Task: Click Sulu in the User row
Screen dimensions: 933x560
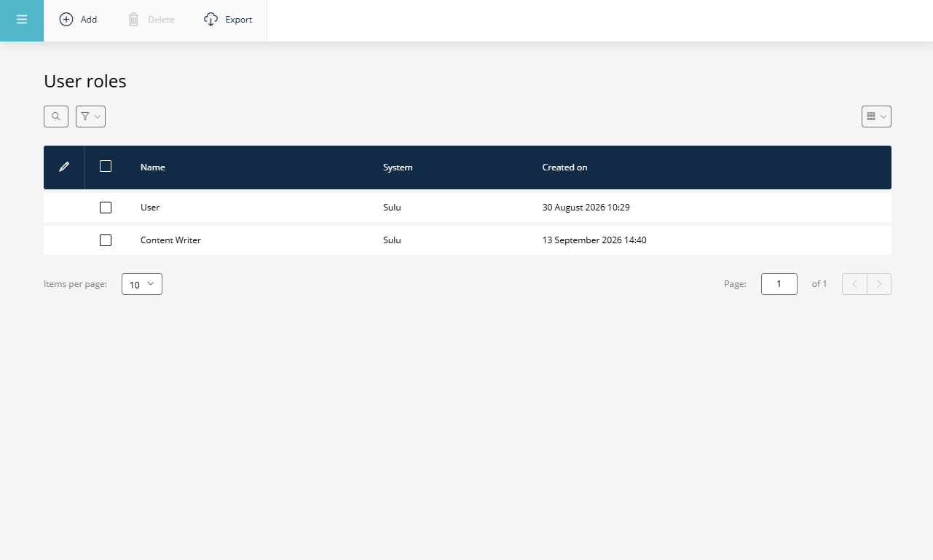Action: [x=392, y=208]
